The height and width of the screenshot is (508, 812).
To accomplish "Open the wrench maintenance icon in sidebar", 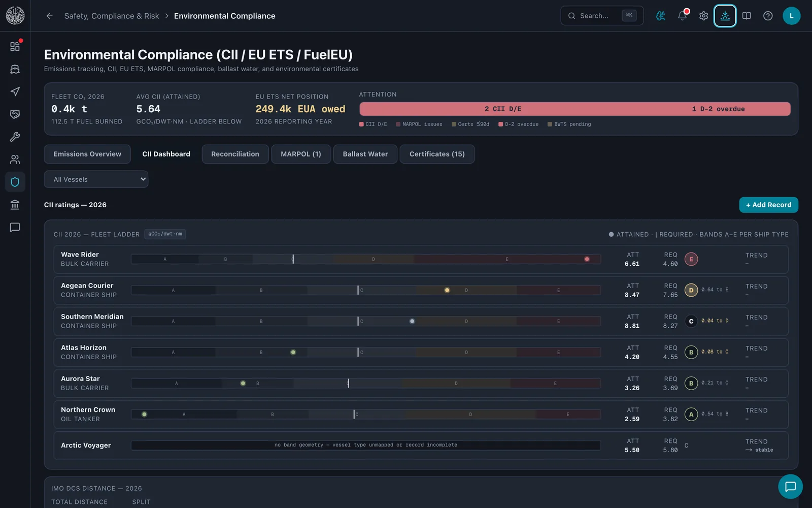I will coord(15,137).
